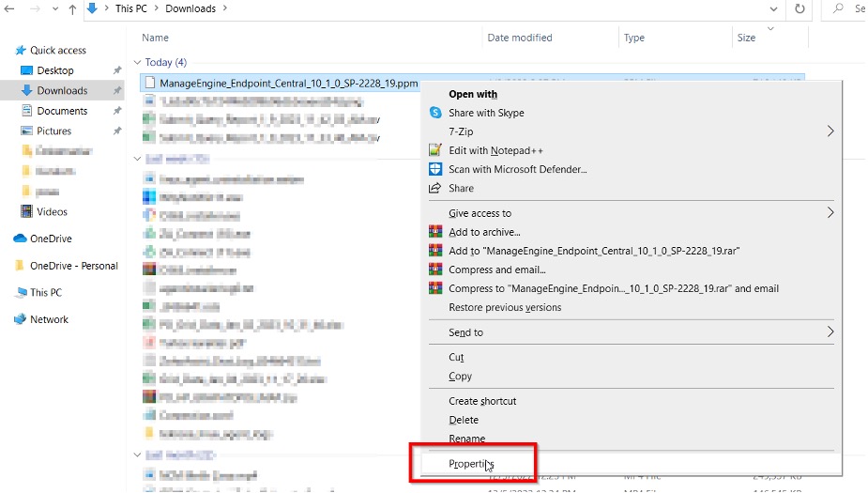Expand address bar history dropdown
Screen dimensions: 868x493
(x=773, y=8)
